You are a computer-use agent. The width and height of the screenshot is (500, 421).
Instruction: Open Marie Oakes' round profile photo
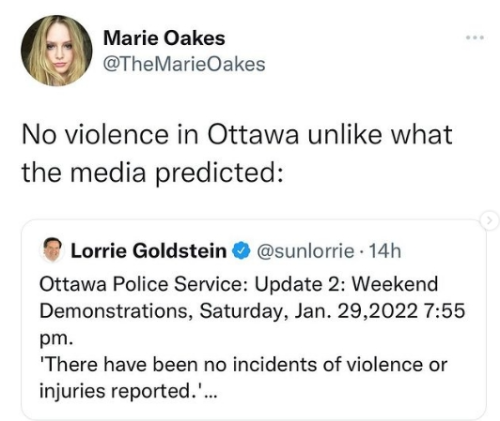click(56, 50)
